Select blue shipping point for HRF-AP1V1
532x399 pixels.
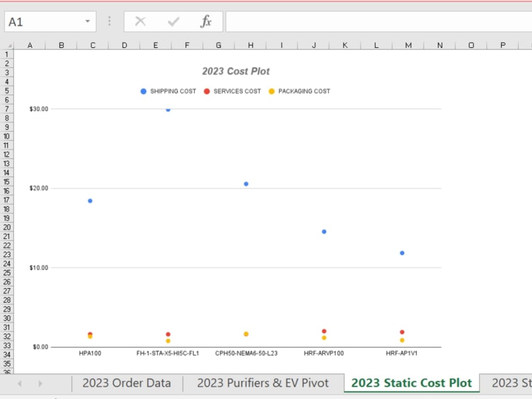(402, 253)
